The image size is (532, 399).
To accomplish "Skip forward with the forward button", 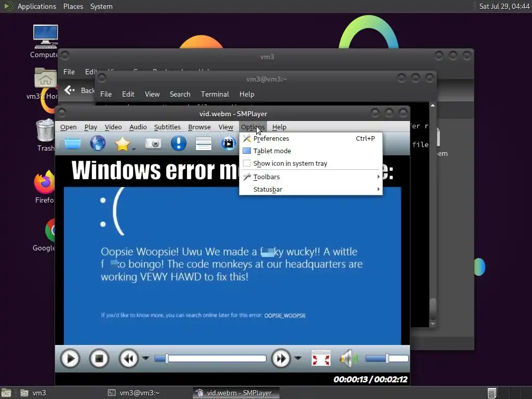I will (281, 358).
